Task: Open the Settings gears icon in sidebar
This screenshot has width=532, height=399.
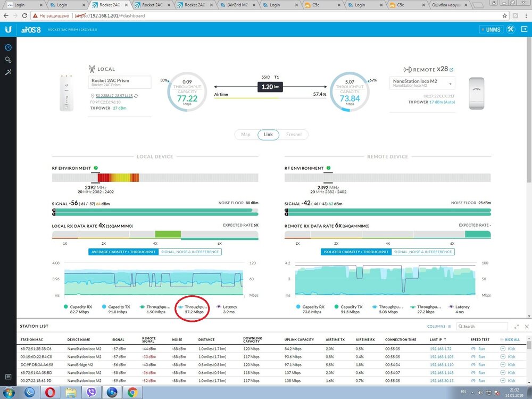Action: click(8, 60)
